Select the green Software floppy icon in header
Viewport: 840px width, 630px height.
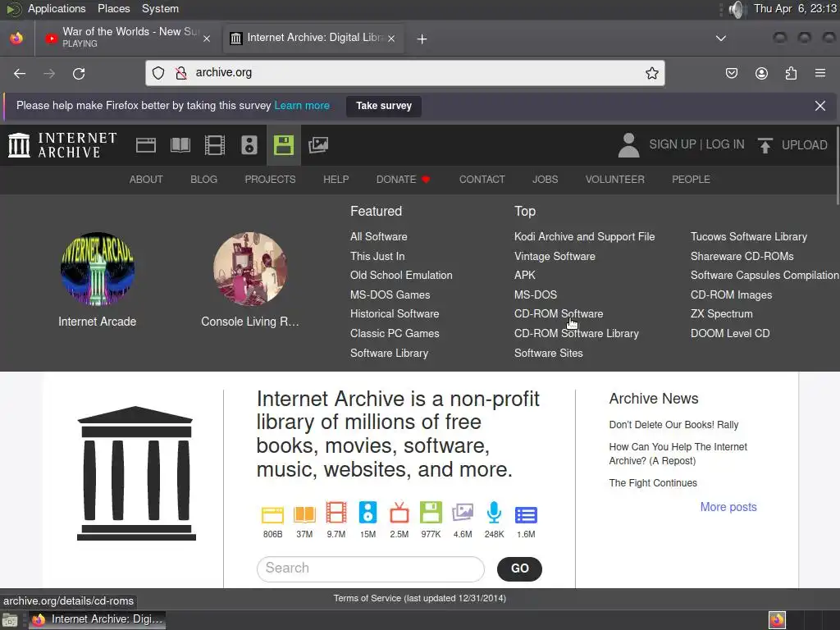[283, 145]
